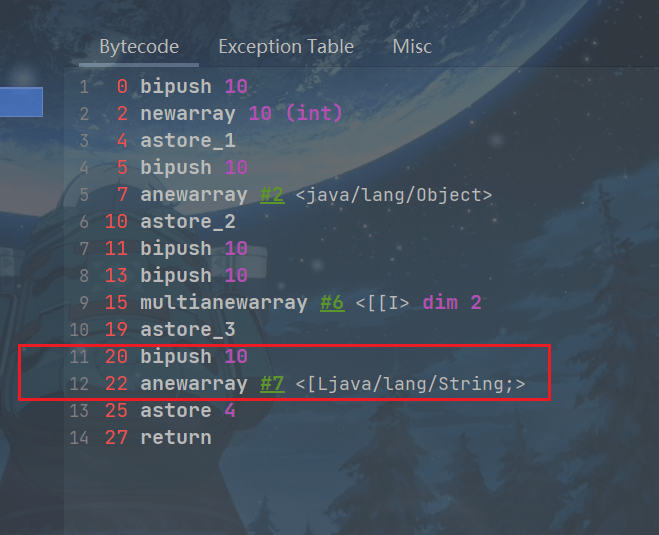Select the highlighted blue item in left panel
Screen dimensions: 659x535
(21, 102)
